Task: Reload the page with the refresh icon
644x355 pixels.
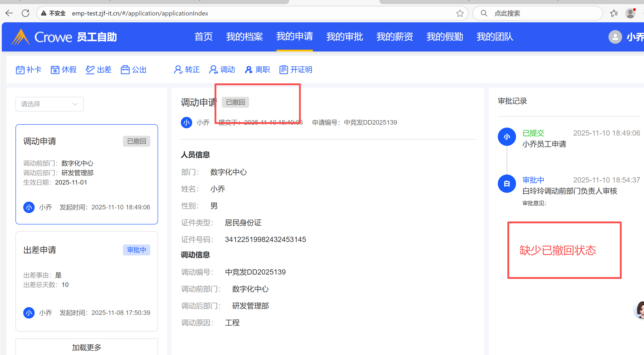Action: pos(26,13)
